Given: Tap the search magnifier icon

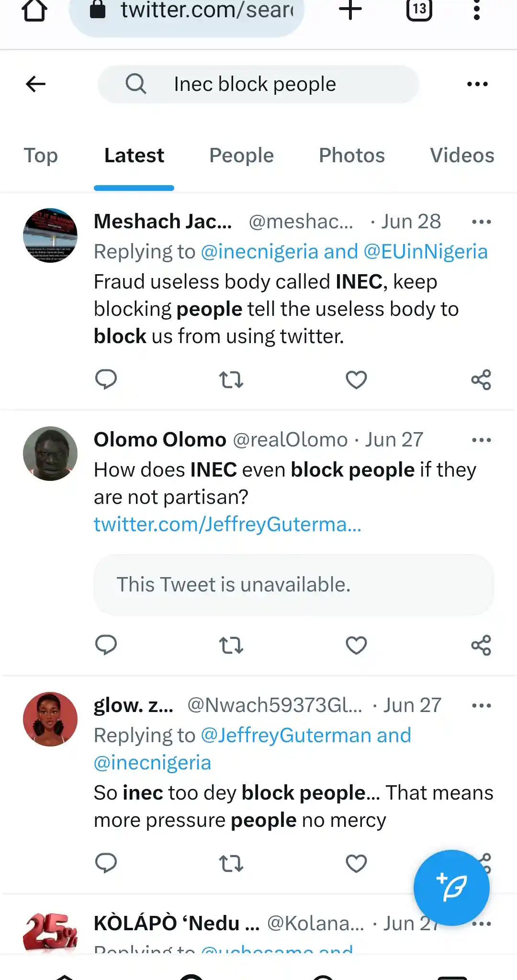Looking at the screenshot, I should [x=136, y=83].
